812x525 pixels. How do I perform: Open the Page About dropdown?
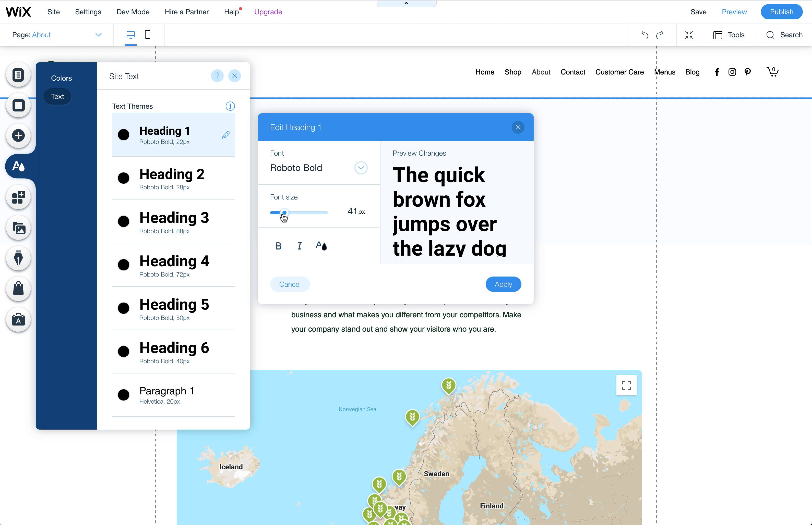point(98,35)
